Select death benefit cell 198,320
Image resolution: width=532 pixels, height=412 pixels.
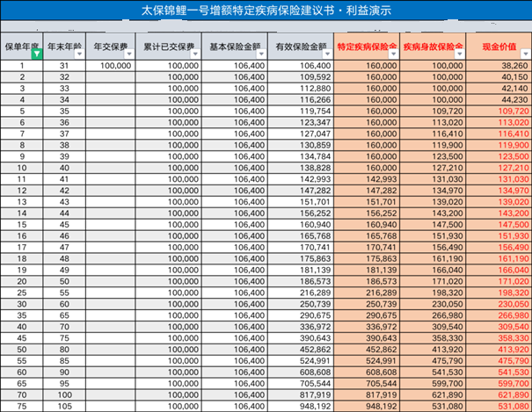(433, 293)
